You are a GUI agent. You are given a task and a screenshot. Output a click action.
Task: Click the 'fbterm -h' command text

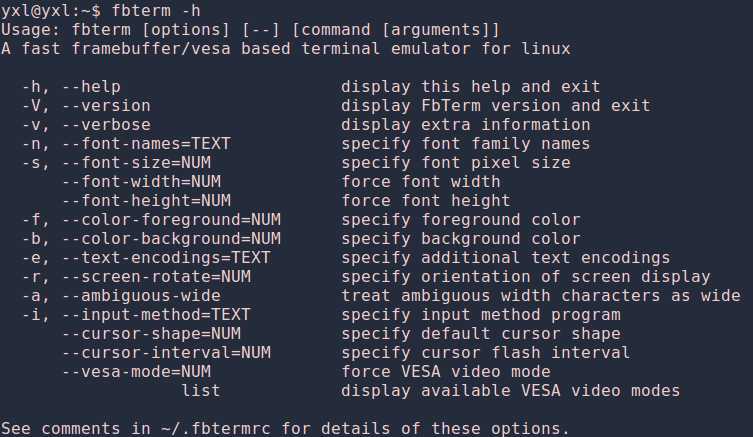pyautogui.click(x=156, y=11)
